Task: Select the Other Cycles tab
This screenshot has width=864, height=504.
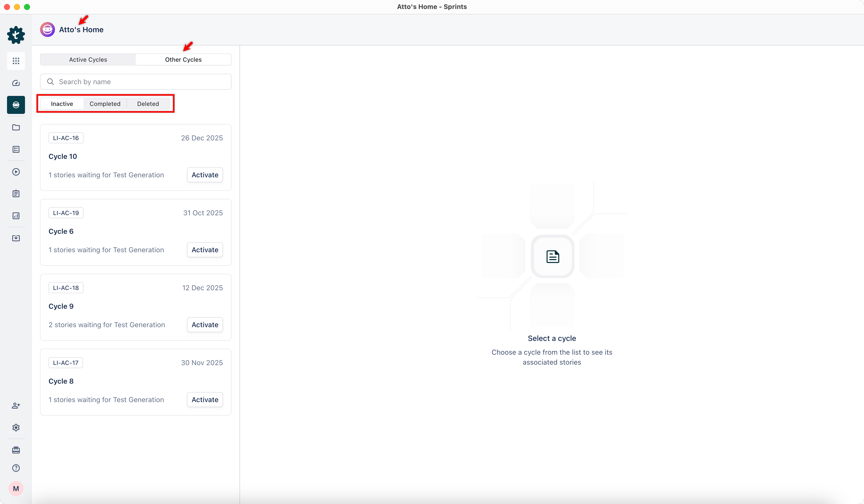Action: (x=183, y=60)
